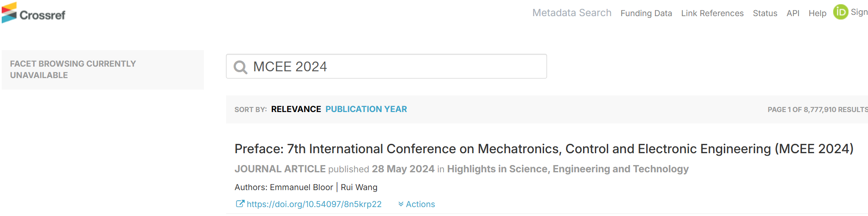Open the Help page

pos(818,13)
